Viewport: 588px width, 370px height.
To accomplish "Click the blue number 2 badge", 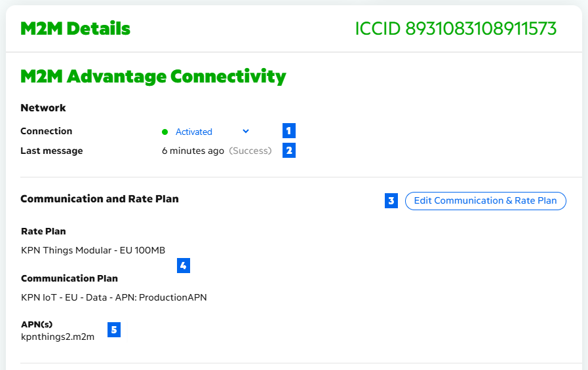I will point(289,151).
